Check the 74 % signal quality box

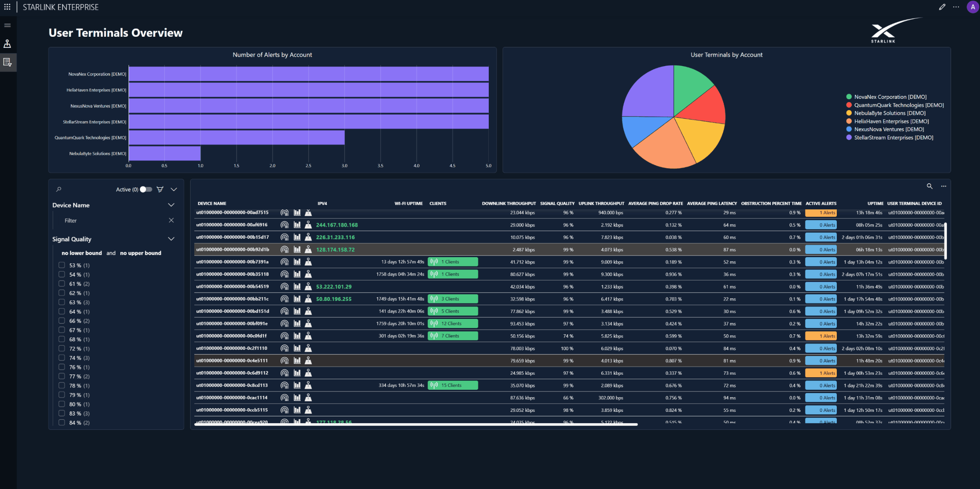(x=62, y=358)
